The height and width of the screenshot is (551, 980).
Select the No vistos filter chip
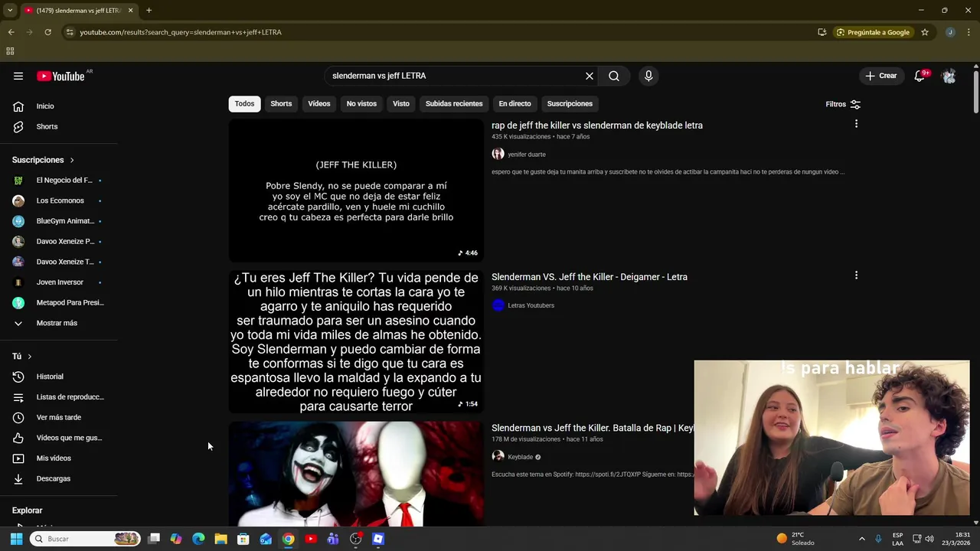coord(361,103)
